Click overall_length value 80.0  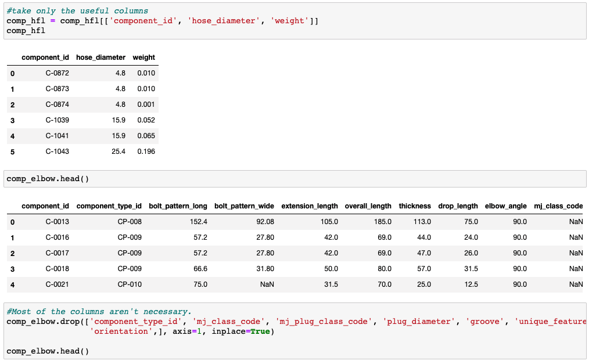[385, 269]
